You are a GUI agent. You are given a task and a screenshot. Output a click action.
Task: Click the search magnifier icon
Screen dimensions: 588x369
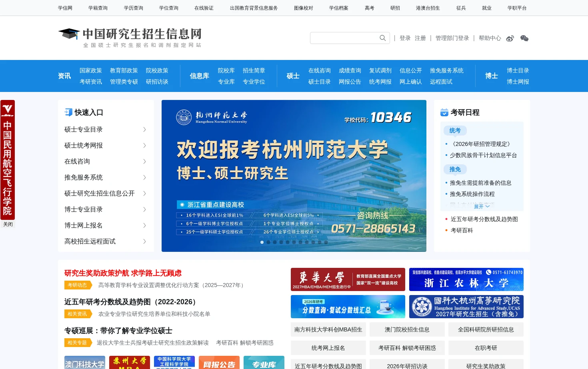(x=382, y=38)
